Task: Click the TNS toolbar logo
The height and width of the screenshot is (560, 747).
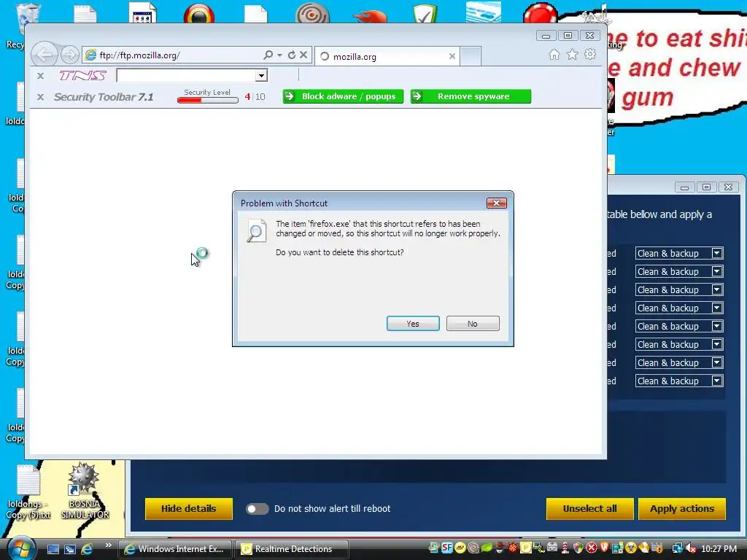Action: coord(83,75)
